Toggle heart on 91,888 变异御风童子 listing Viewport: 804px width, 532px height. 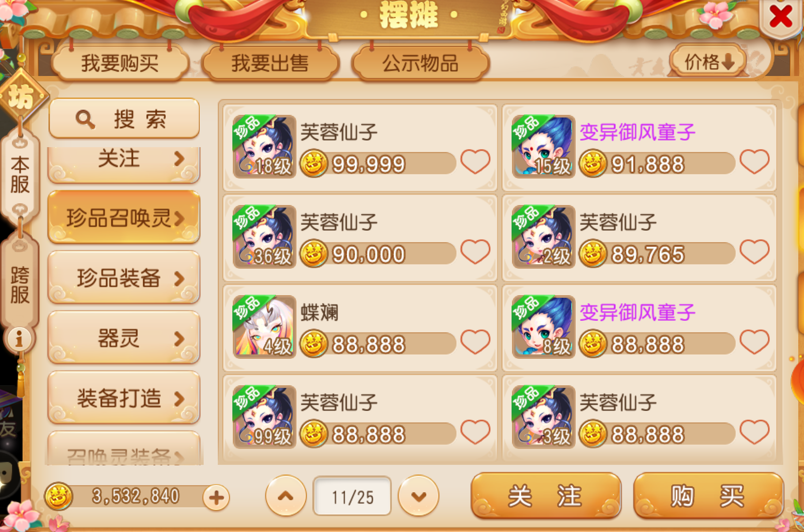click(755, 161)
